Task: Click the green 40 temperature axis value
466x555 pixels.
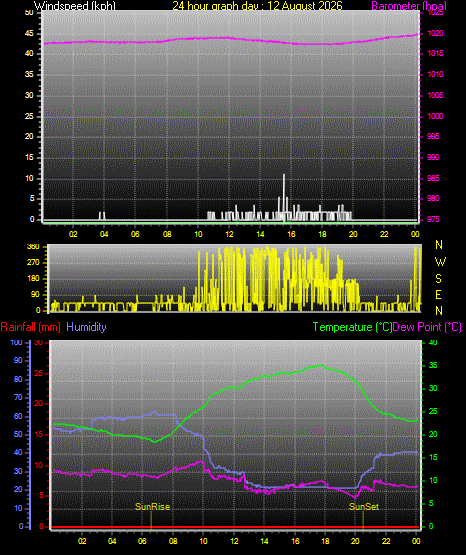Action: [x=433, y=343]
